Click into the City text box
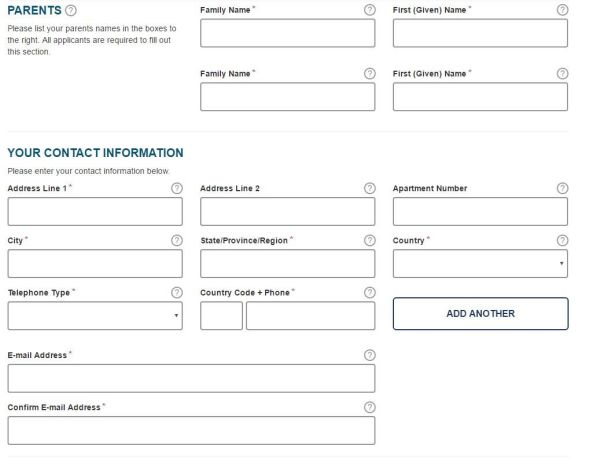 click(x=95, y=263)
